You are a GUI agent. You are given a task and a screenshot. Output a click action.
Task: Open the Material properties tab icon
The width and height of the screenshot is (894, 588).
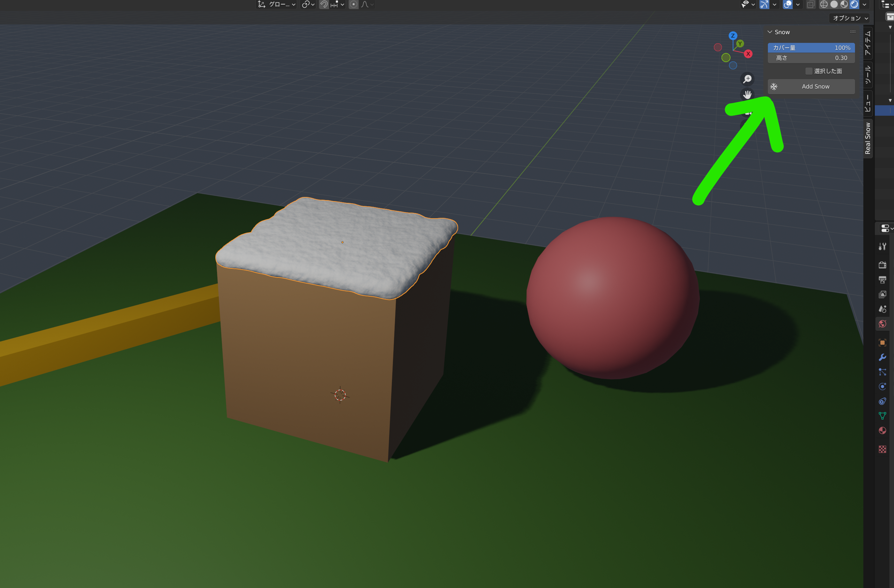882,430
